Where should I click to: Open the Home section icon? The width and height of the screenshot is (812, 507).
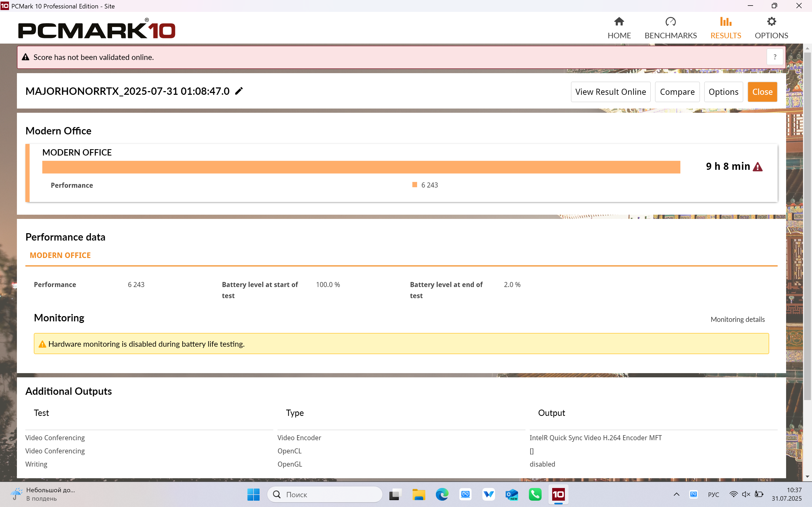[x=619, y=22]
